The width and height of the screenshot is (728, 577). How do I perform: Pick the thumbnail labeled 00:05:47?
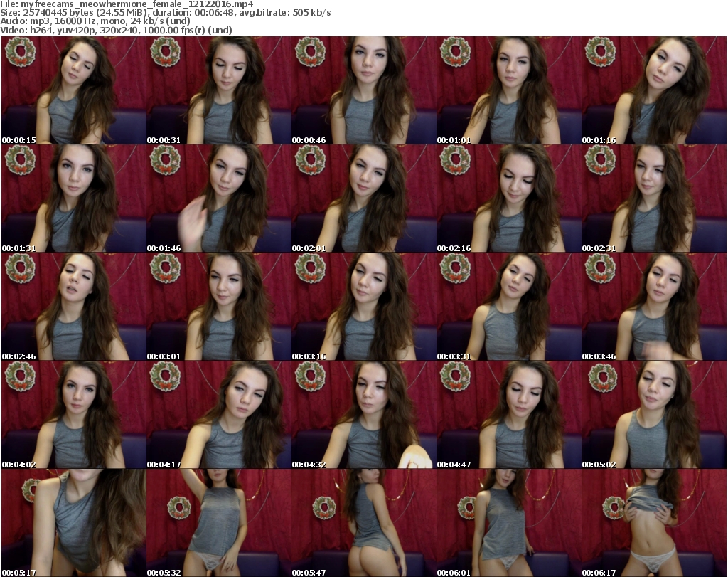[x=363, y=523]
